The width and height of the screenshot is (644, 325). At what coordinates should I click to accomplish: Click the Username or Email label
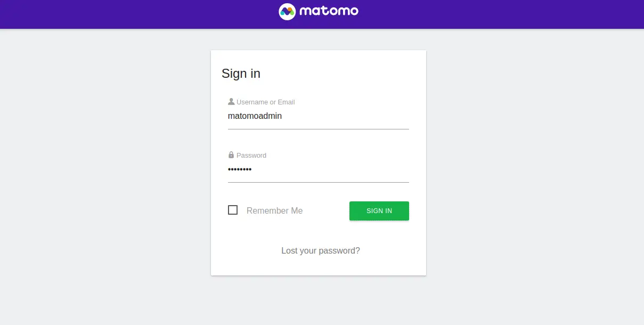coord(265,102)
